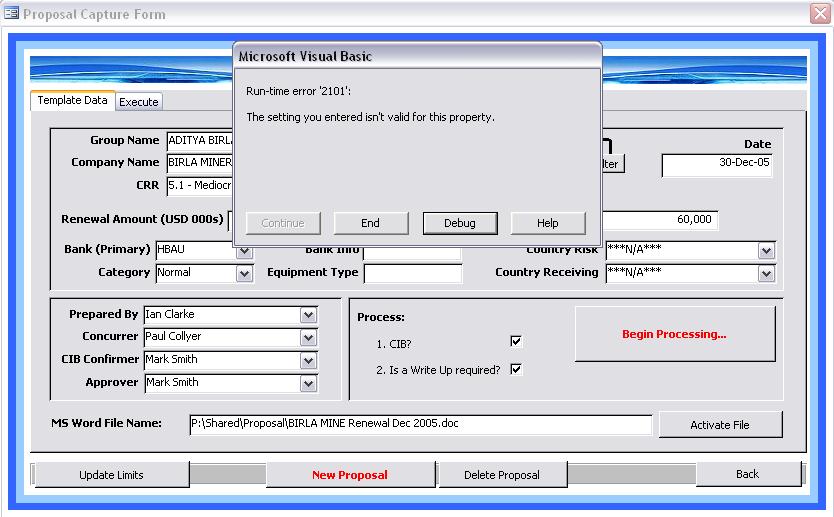Open the Approver dropdown arrow
The height and width of the screenshot is (517, 834).
coord(308,383)
